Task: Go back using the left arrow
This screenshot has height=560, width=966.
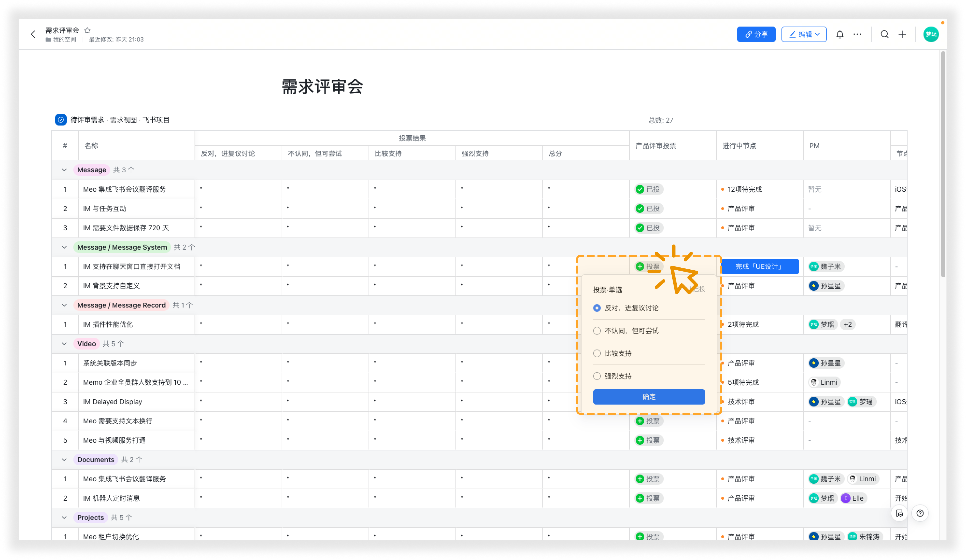Action: pos(33,35)
